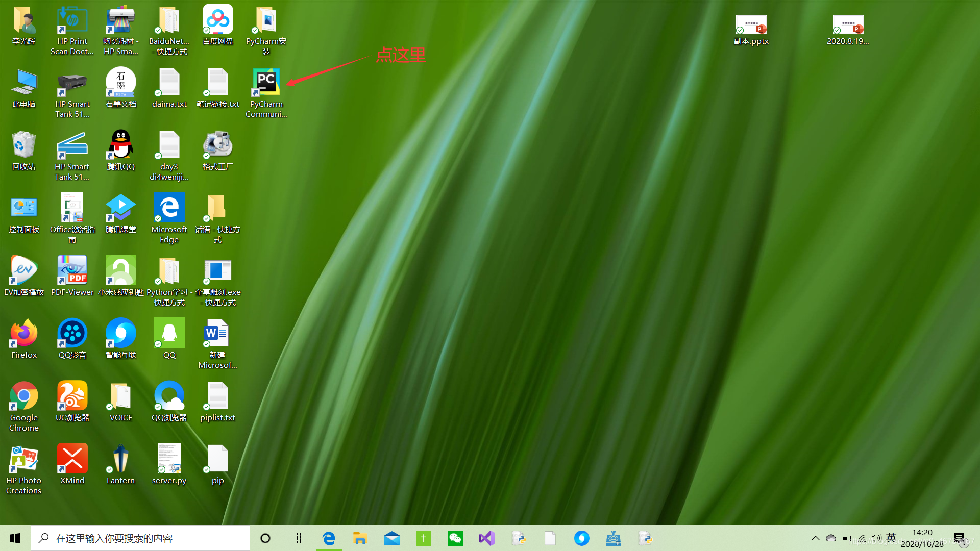Open WeChat from the taskbar
The image size is (980, 551).
tap(455, 538)
